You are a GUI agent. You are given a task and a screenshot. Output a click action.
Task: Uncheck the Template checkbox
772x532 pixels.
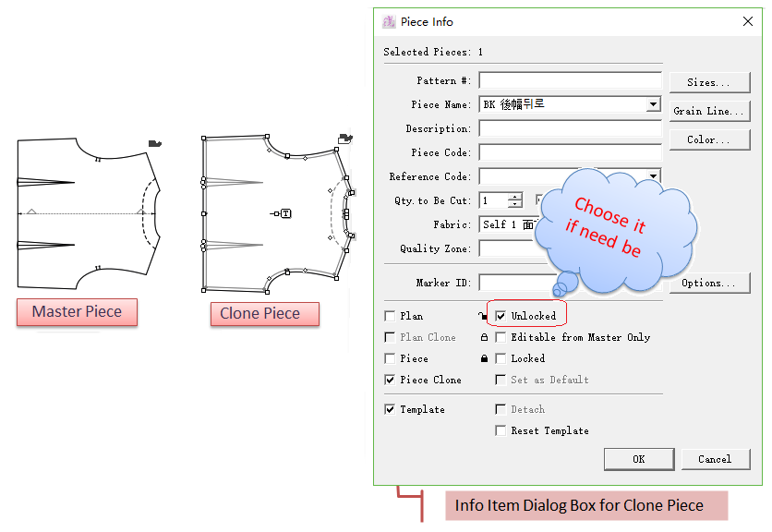tap(390, 409)
